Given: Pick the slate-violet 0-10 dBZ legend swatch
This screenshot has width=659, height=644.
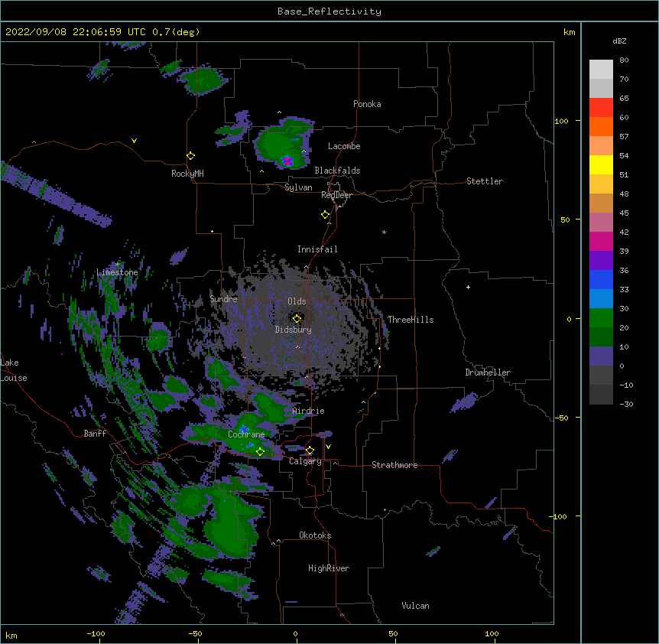Looking at the screenshot, I should click(601, 356).
